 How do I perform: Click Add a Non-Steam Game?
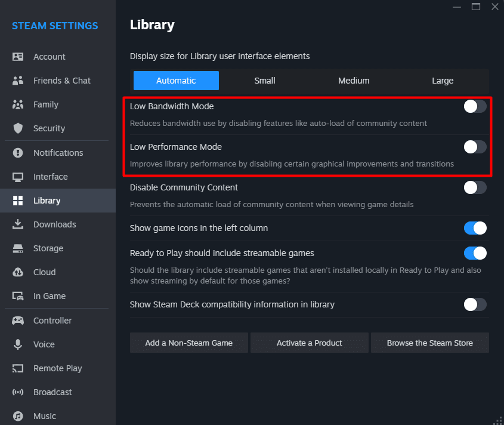[x=188, y=343]
